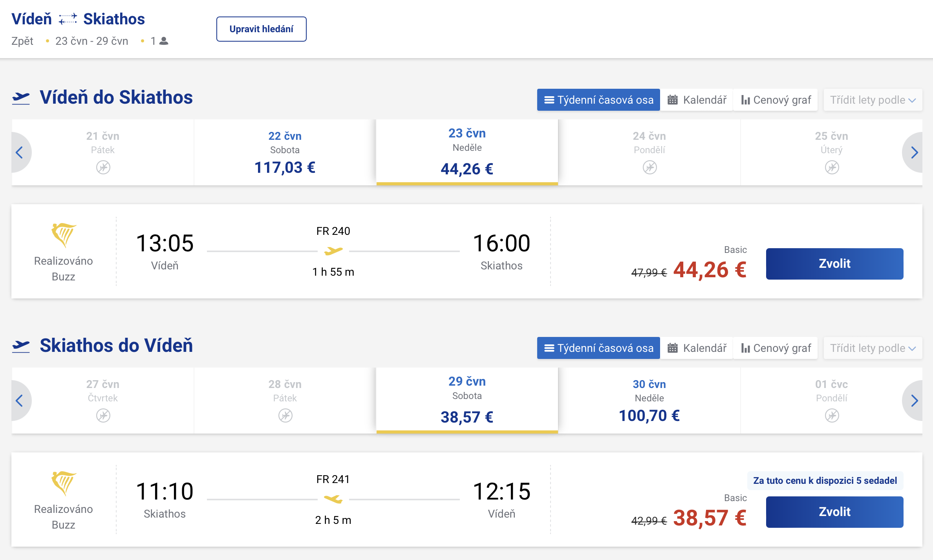Click the Upravit hledání button

[x=261, y=29]
